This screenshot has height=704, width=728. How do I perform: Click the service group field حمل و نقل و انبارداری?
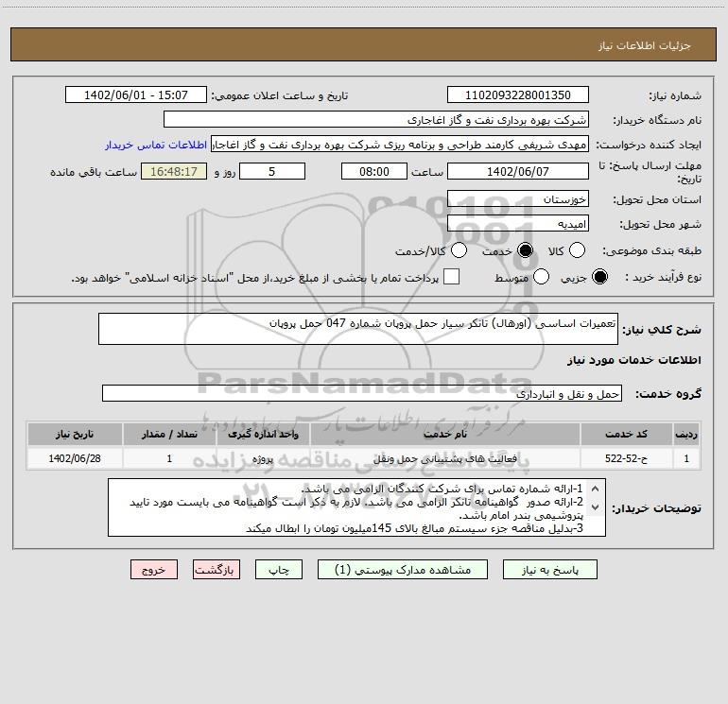362,393
